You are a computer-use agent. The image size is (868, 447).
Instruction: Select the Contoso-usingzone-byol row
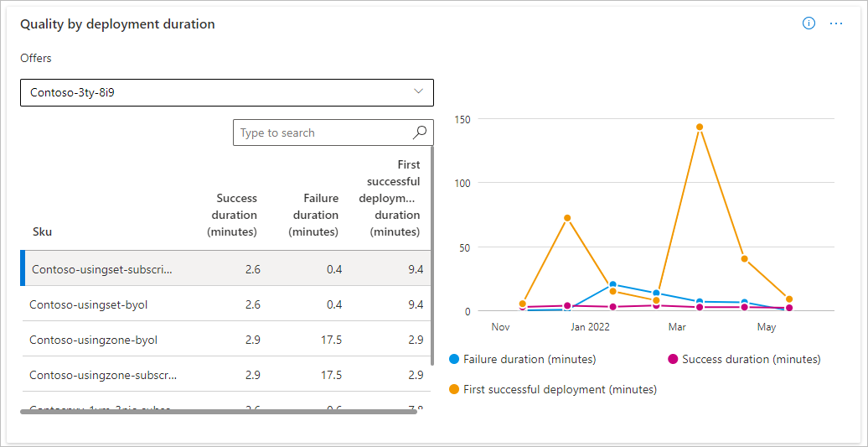[93, 340]
